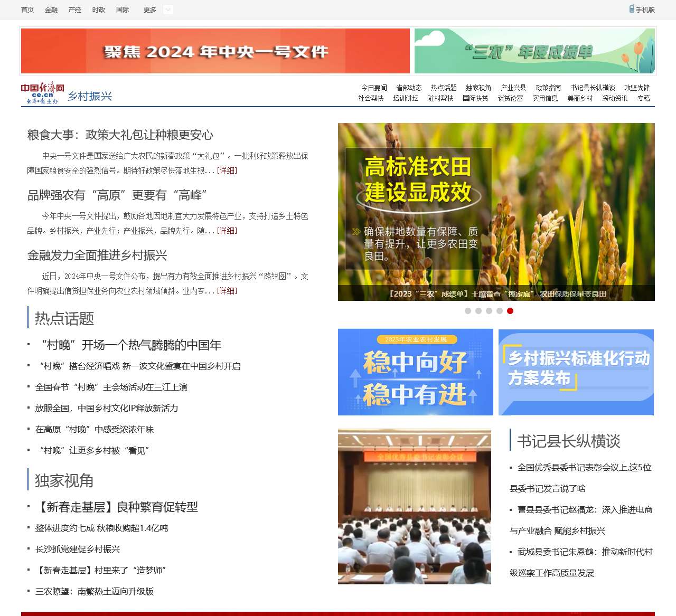Open 产业兴县 navigation link

click(x=513, y=88)
